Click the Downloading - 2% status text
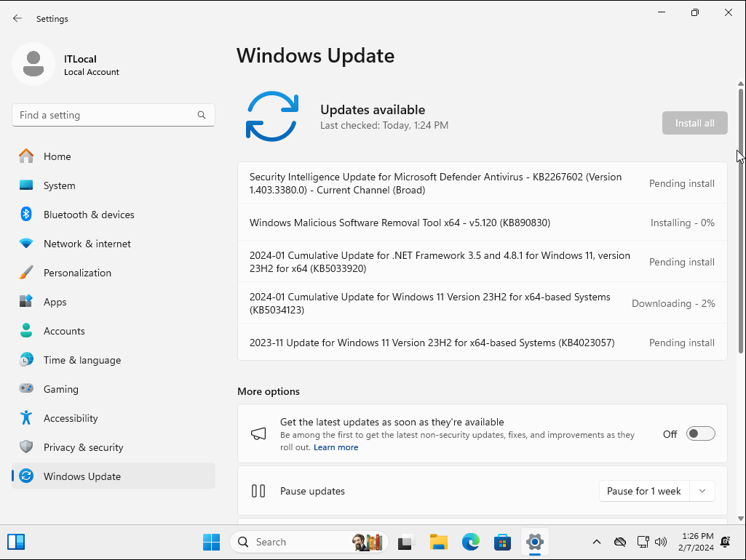746x560 pixels. (673, 303)
